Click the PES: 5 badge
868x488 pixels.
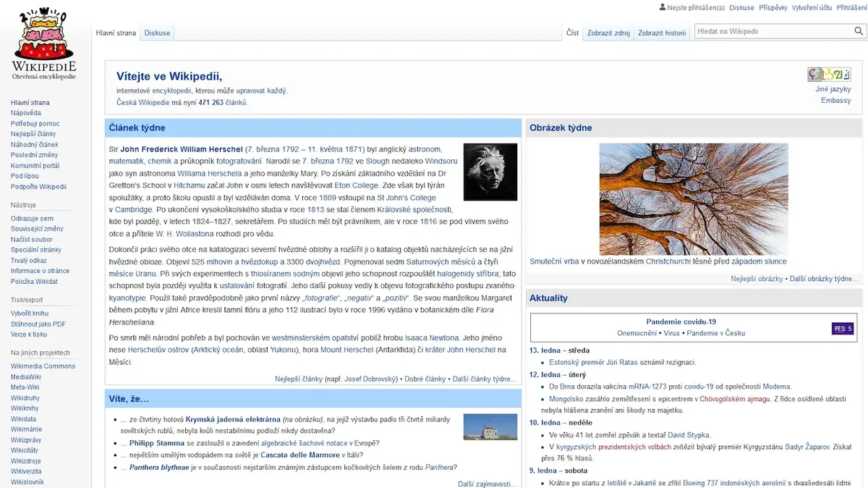(843, 329)
